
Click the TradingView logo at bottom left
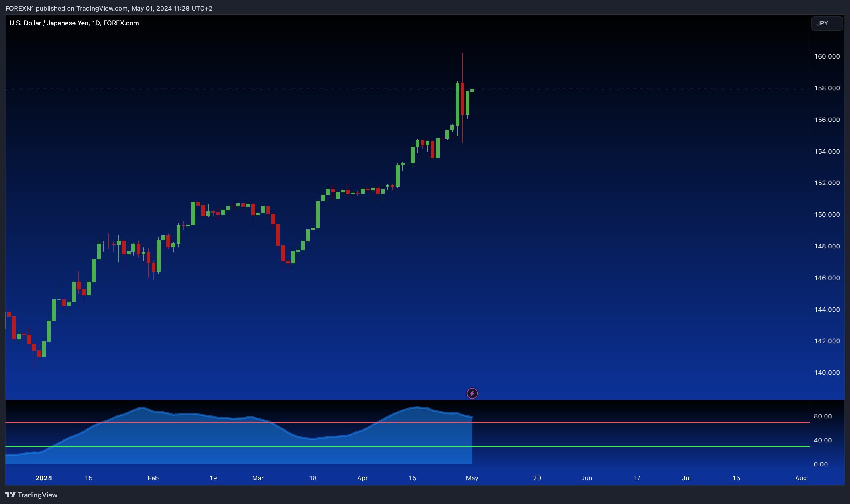[31, 495]
